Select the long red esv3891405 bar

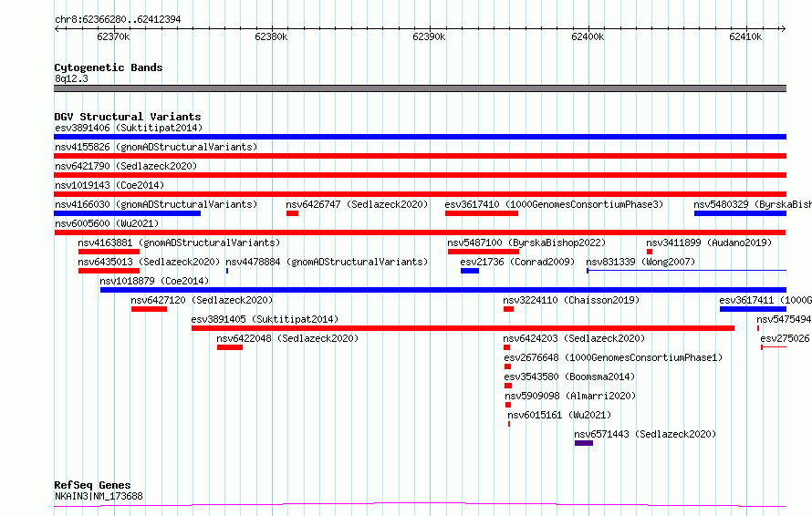463,328
